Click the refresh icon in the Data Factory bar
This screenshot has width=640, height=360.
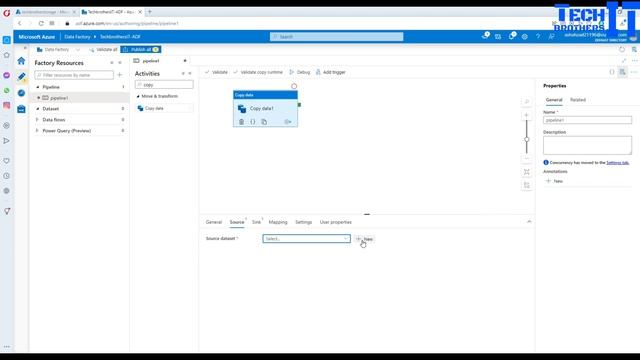(622, 49)
